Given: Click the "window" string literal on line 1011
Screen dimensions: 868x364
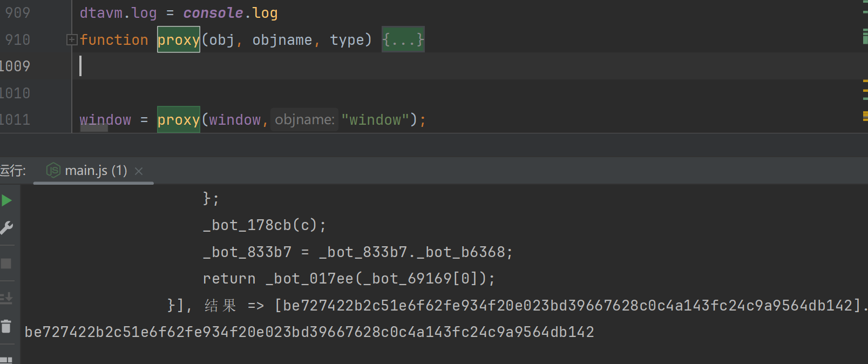Looking at the screenshot, I should [x=375, y=120].
